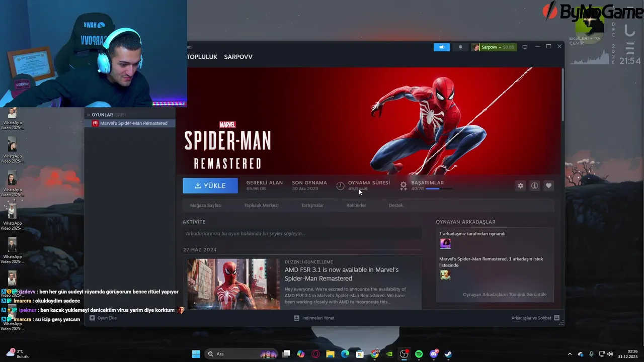Open the AMD FSR 3.1 news headline

tap(342, 274)
